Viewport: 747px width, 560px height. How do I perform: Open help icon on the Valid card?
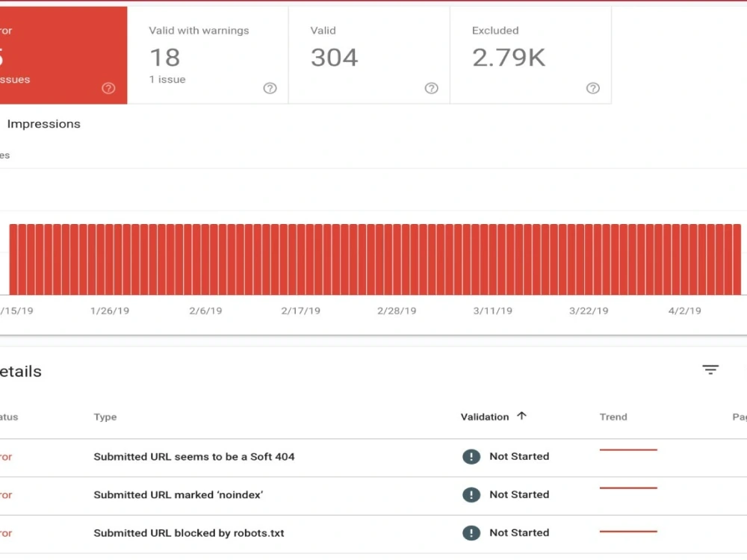[x=432, y=88]
